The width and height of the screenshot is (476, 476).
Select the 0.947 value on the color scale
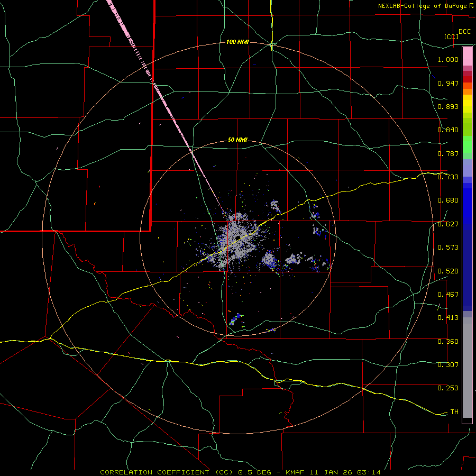448,83
